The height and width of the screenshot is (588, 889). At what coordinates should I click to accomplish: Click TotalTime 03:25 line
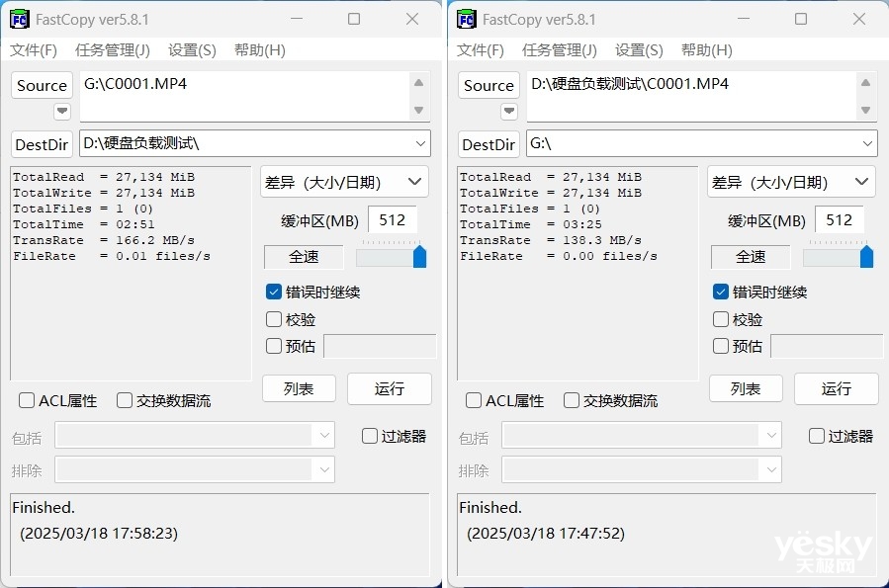pos(531,224)
